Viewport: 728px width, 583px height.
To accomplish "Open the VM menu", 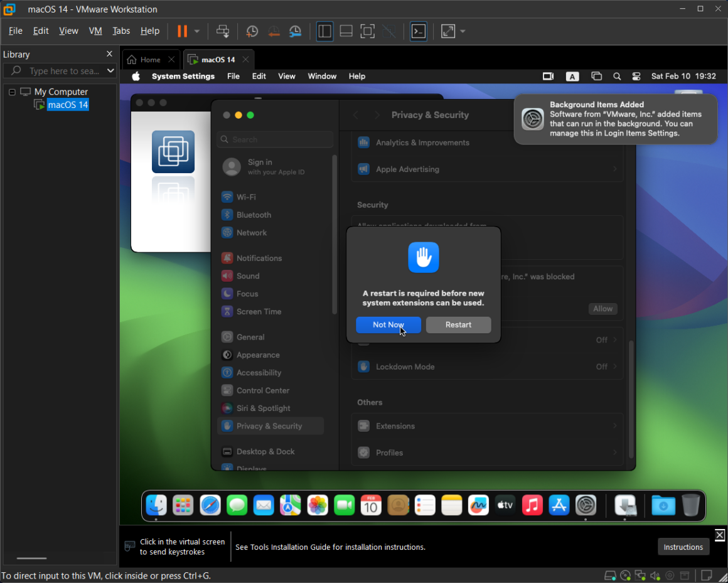I will point(95,31).
